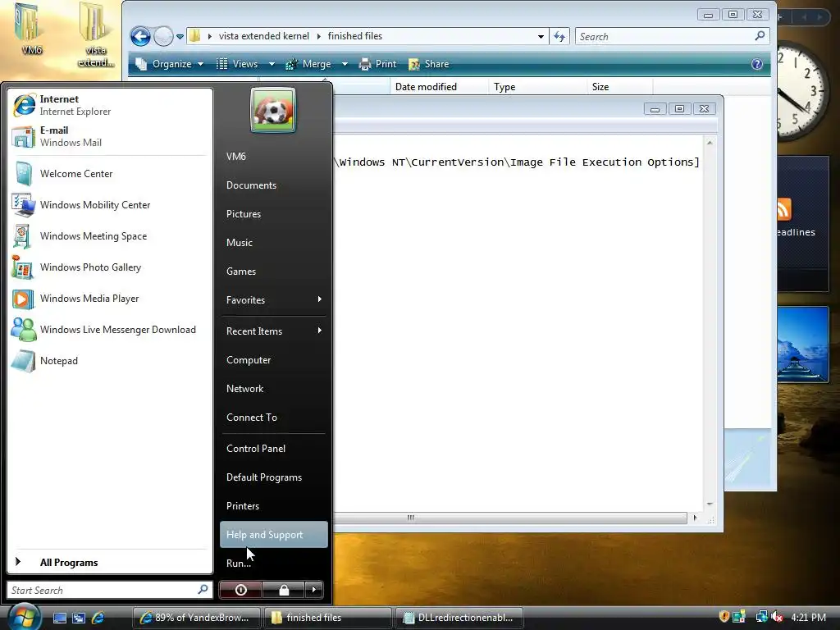Open recent pages dropdown arrow
Viewport: 840px width, 630px height.
(180, 36)
